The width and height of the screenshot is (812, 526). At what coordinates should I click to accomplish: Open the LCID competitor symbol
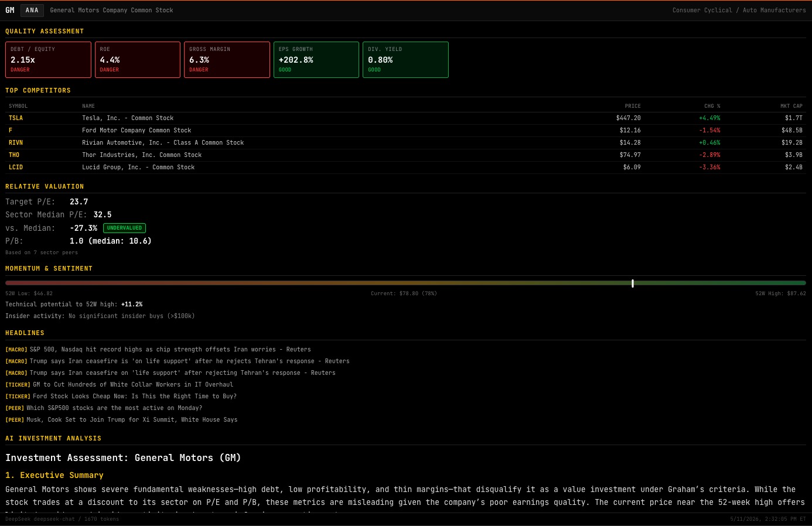pyautogui.click(x=16, y=168)
